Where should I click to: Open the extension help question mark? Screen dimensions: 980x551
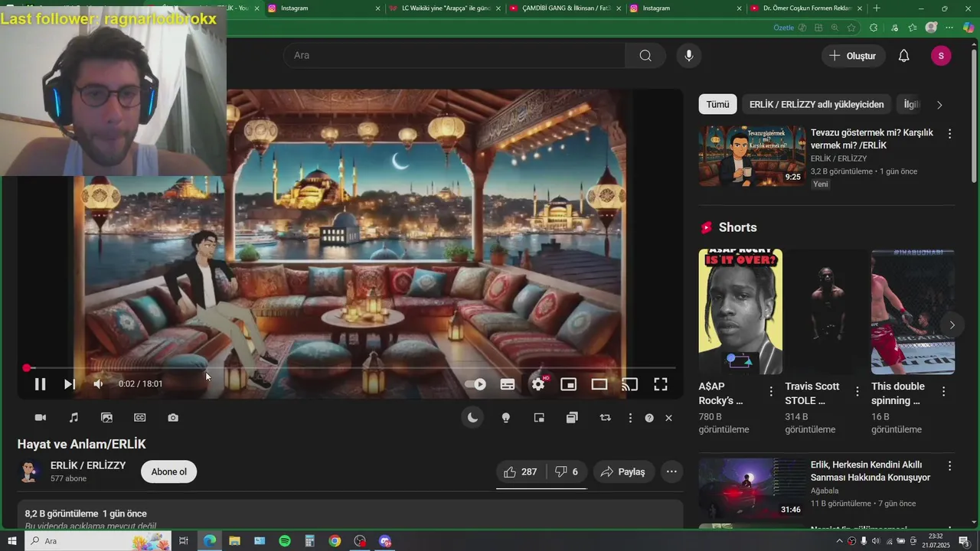(x=649, y=418)
